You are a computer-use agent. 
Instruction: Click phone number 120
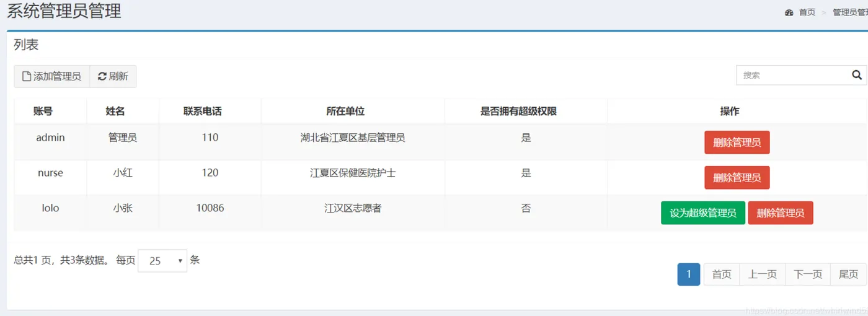coord(210,173)
